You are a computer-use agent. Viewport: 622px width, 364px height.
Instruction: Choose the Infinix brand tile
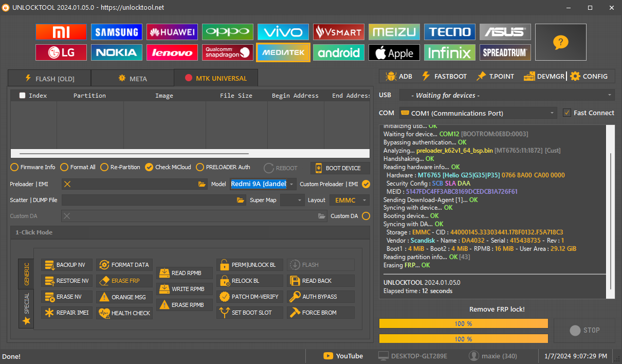[x=450, y=52]
